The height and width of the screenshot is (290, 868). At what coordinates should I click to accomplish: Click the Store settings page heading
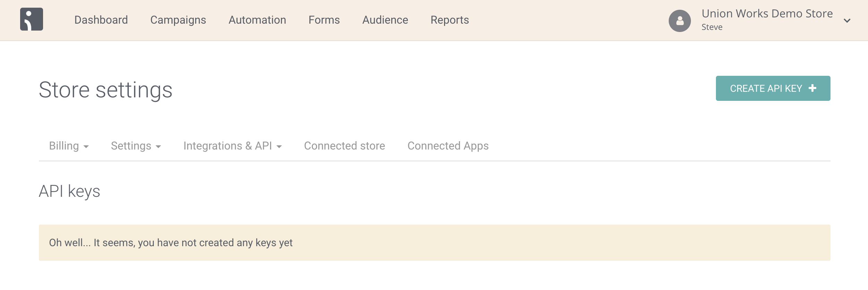(x=106, y=90)
